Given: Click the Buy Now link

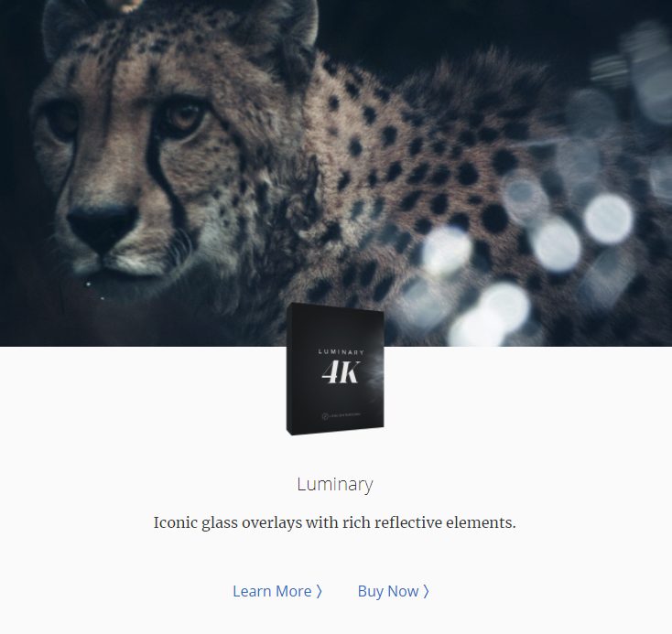Looking at the screenshot, I should pyautogui.click(x=393, y=591).
